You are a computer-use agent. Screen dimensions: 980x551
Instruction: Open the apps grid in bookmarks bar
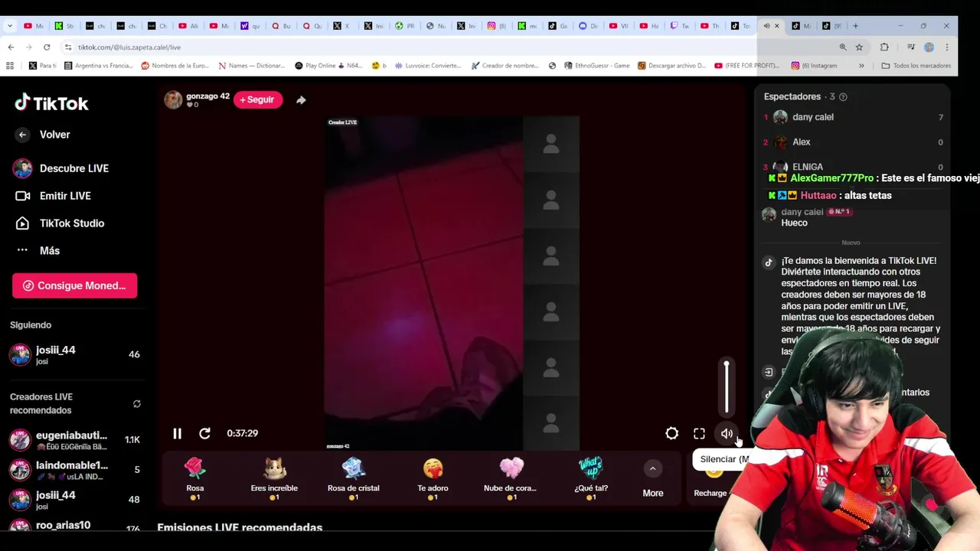coord(10,66)
